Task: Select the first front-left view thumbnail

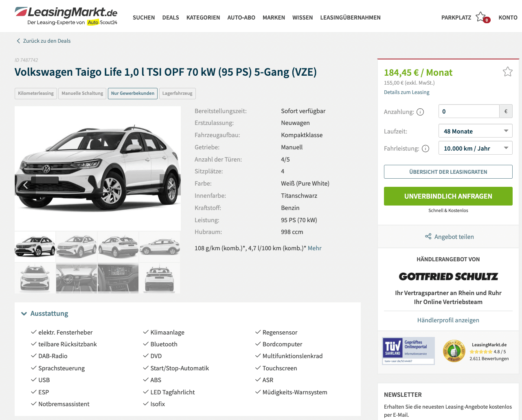Action: click(35, 247)
